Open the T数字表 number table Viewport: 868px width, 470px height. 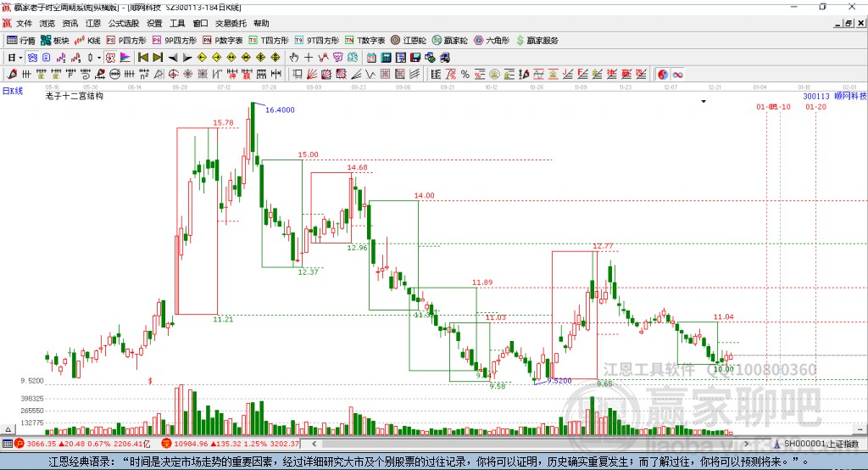tap(364, 41)
